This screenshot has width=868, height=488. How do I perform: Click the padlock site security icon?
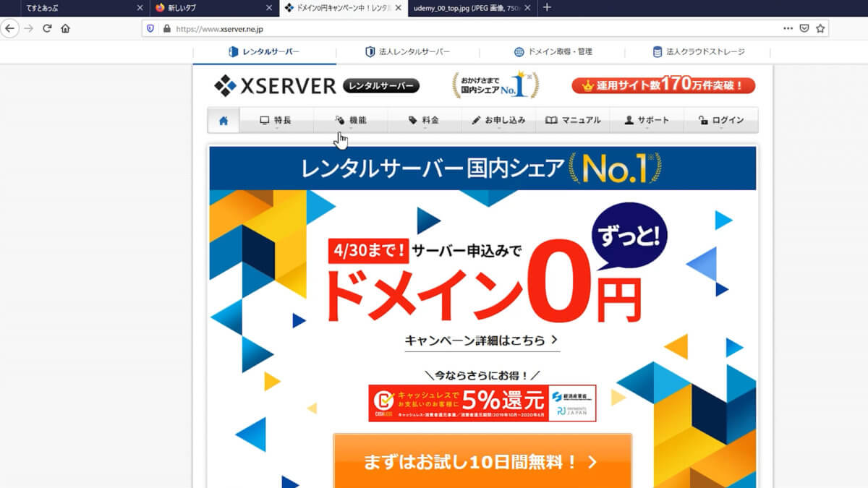click(x=166, y=29)
